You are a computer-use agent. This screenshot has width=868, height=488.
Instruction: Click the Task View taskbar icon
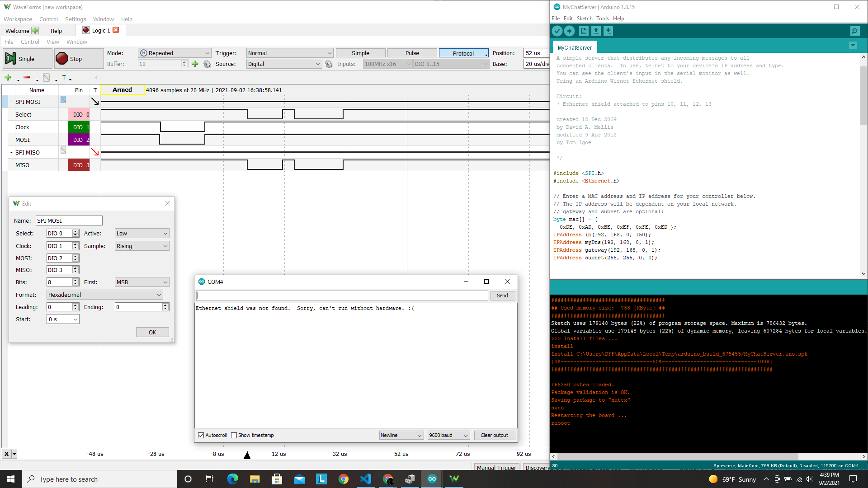[x=210, y=479]
